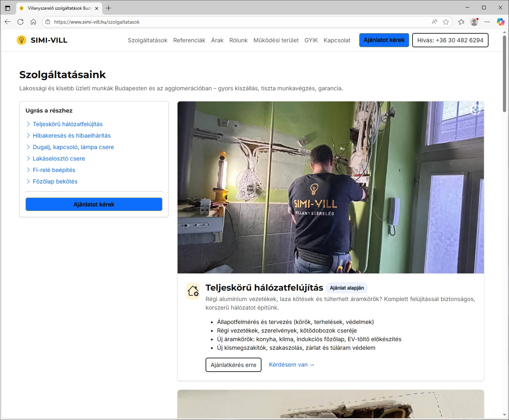Open Settings and more ellipsis menu

487,22
